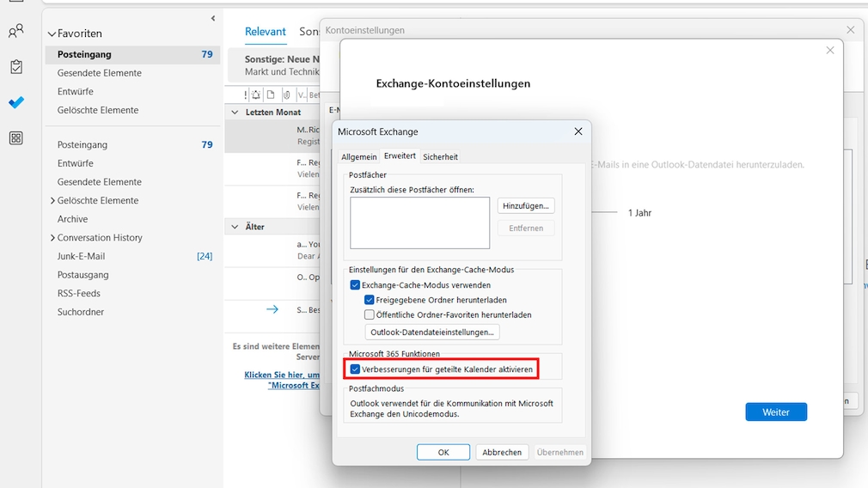The image size is (868, 488).
Task: Close the Exchange-Kontoeinstellungen window
Action: (830, 51)
